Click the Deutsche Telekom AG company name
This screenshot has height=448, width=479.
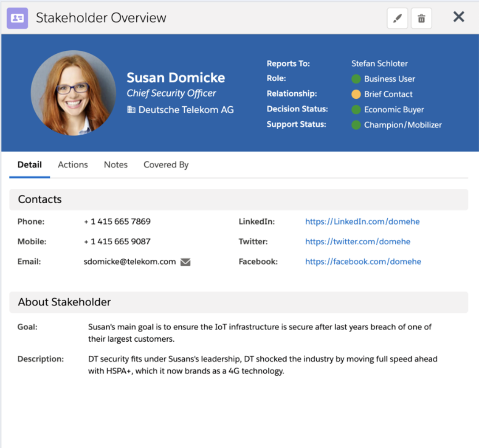click(x=186, y=110)
